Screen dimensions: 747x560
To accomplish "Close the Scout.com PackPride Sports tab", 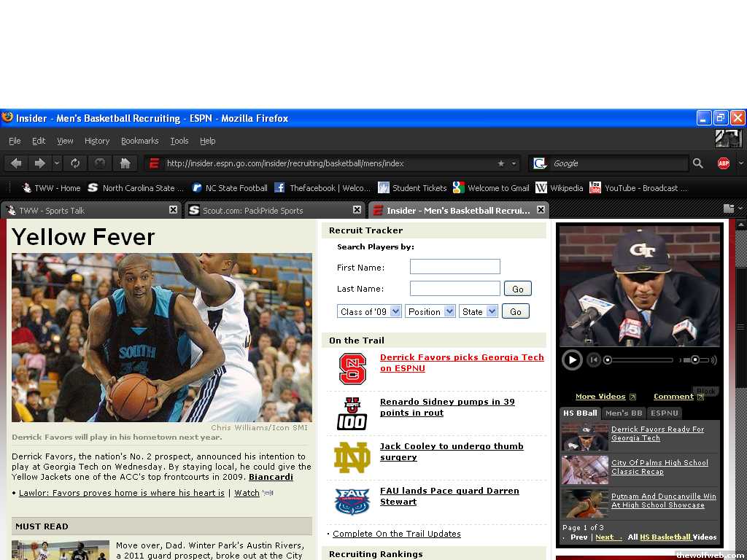I will click(357, 210).
